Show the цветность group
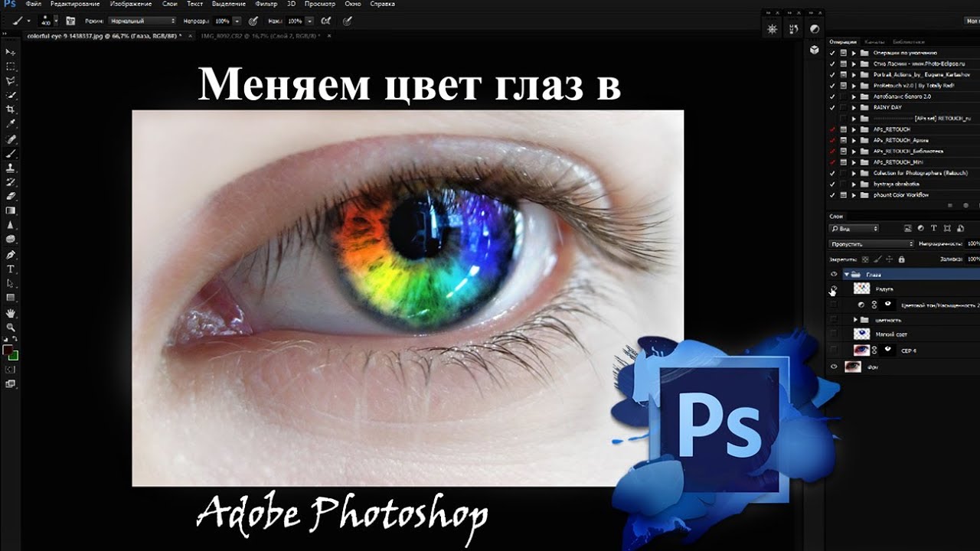 tap(834, 319)
